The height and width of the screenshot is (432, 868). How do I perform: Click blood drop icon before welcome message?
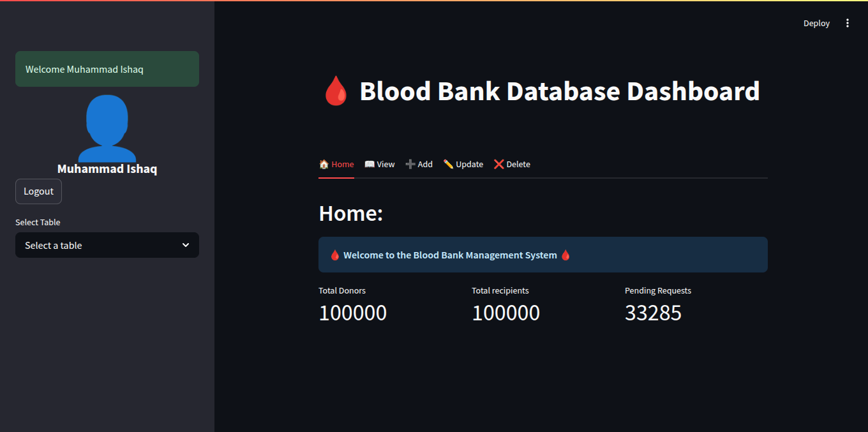pos(335,255)
